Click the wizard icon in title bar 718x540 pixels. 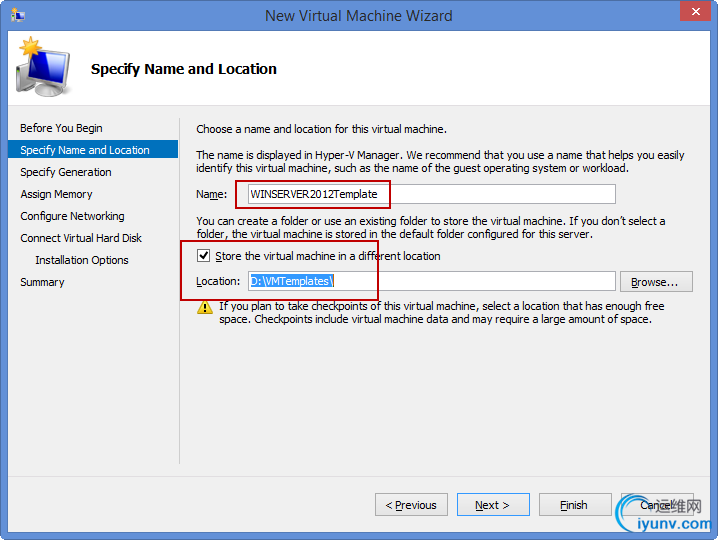point(18,15)
